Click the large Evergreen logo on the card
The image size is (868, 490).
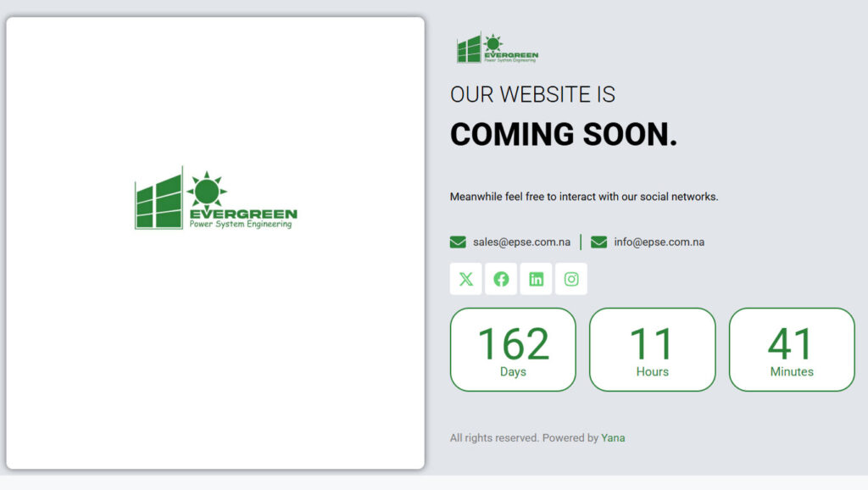[x=215, y=197]
